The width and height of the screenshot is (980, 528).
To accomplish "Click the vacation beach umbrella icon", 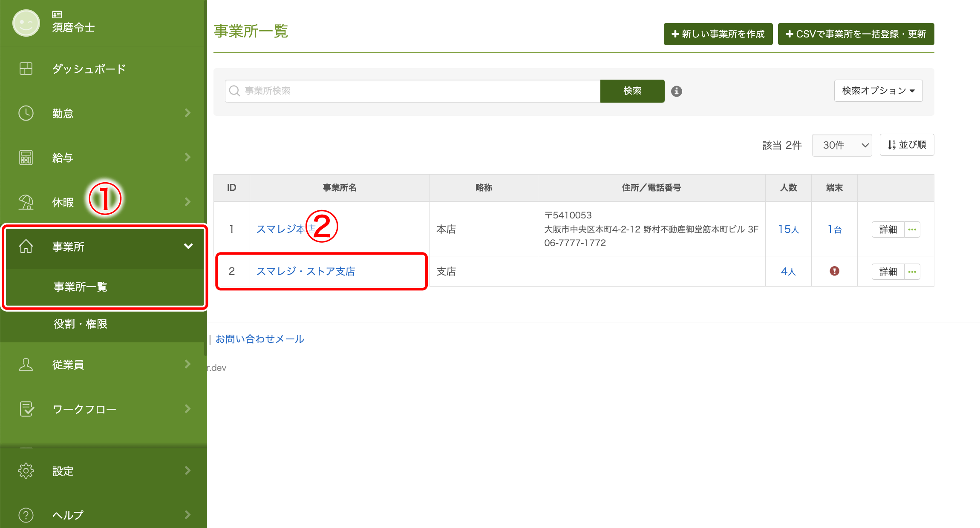I will 26,202.
